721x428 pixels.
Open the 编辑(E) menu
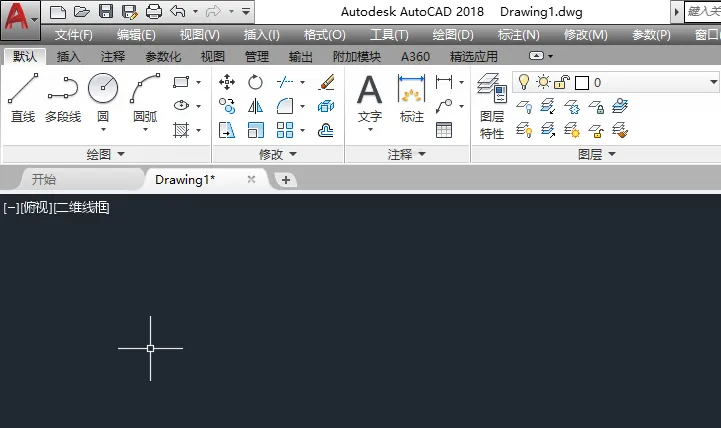[x=136, y=35]
